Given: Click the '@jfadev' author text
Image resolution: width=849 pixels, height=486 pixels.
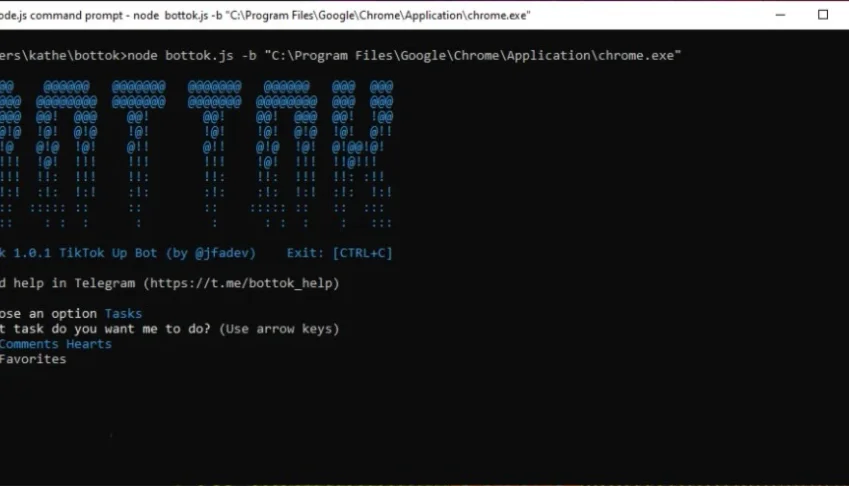Looking at the screenshot, I should point(221,253).
